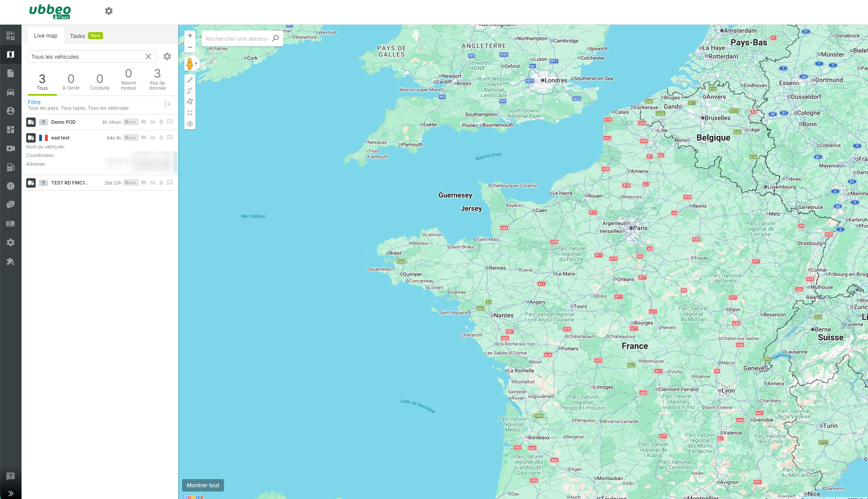
Task: Select the TEST RD FMC1.. vehicle row
Action: pos(100,183)
